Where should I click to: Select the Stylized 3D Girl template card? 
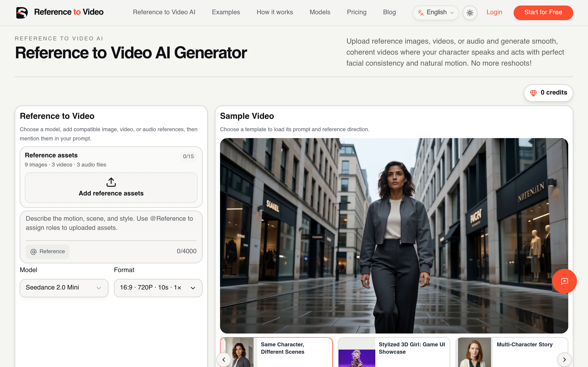tap(394, 352)
